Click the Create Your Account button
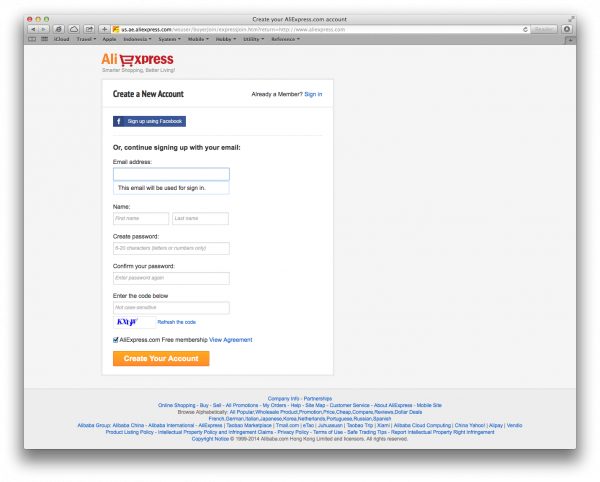The height and width of the screenshot is (482, 600). click(161, 358)
